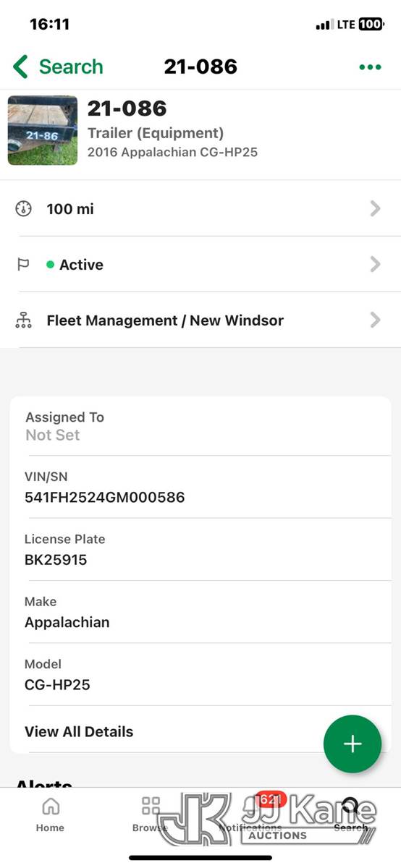Tap the flag status icon
The width and height of the screenshot is (401, 868).
click(x=23, y=265)
